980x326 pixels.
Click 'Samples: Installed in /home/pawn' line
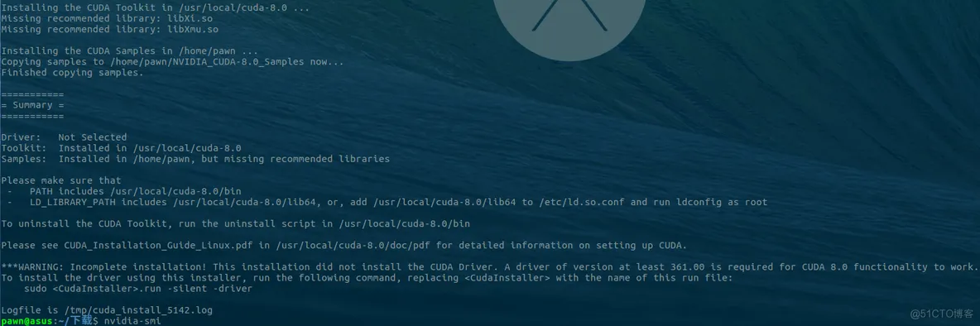pyautogui.click(x=195, y=159)
